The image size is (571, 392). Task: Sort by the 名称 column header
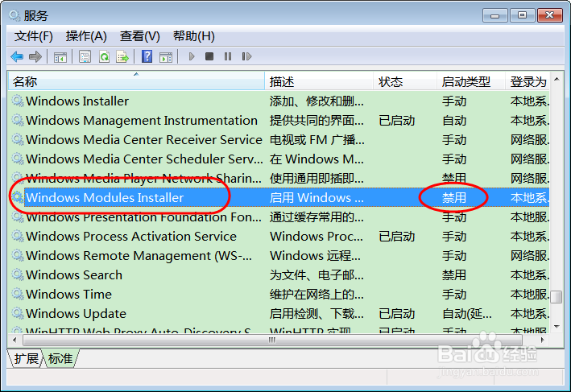(136, 81)
